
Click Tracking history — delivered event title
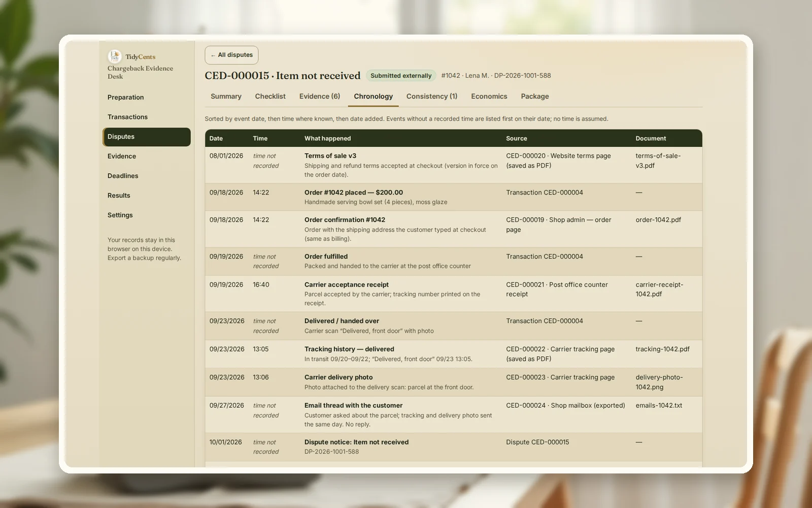[349, 349]
